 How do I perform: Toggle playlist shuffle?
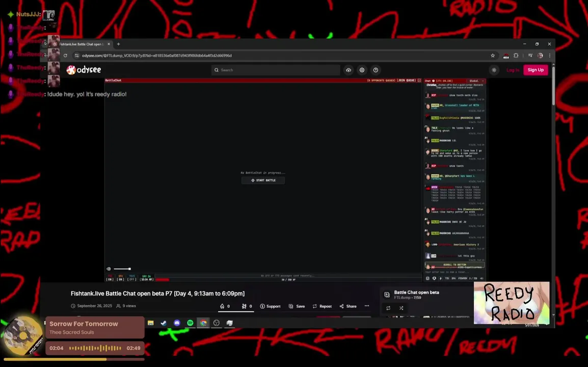pyautogui.click(x=401, y=308)
